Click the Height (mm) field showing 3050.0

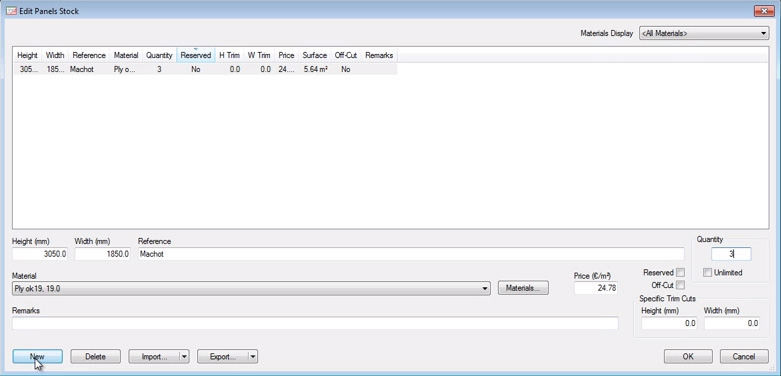point(40,254)
